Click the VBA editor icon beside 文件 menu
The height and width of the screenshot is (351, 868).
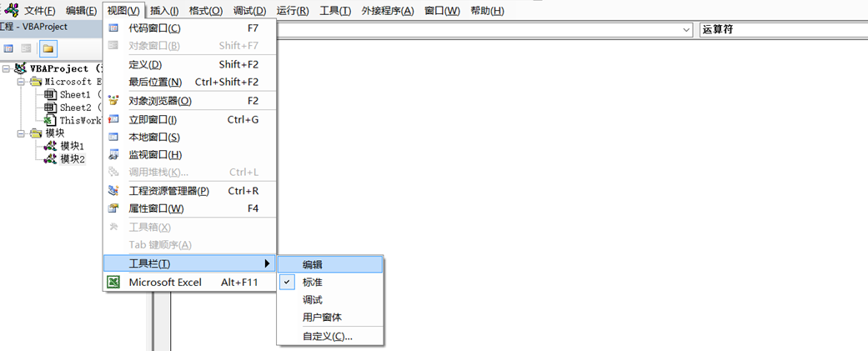(11, 11)
